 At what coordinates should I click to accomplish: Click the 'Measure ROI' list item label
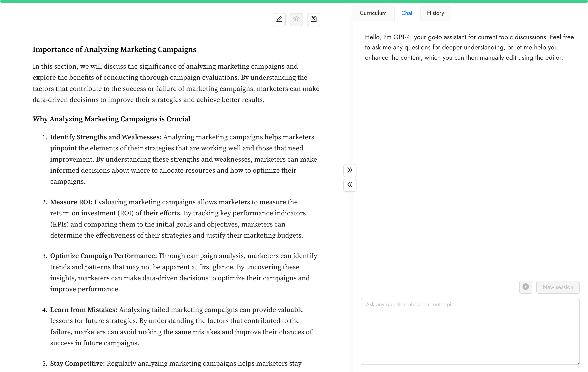coord(71,202)
